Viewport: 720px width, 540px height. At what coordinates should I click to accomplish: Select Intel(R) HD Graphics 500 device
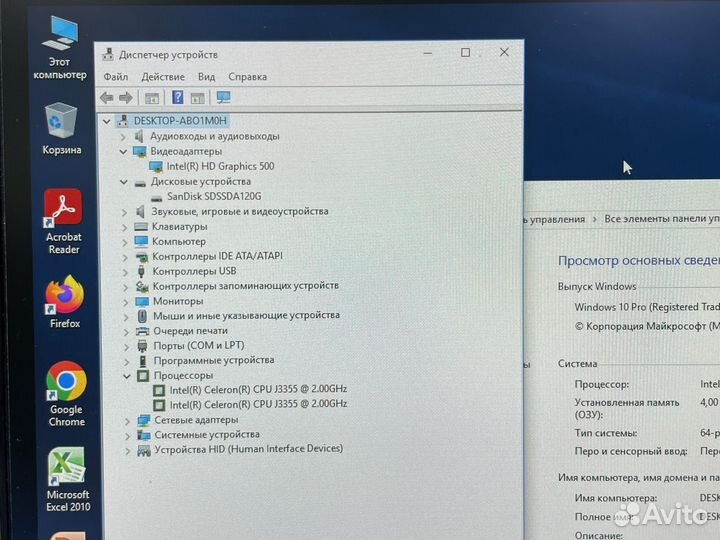pos(220,166)
